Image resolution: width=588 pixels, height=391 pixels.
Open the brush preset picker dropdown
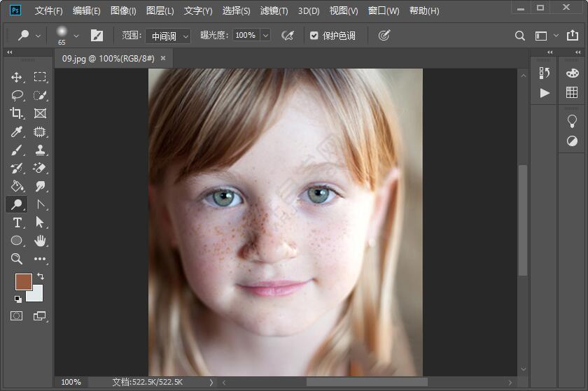(76, 36)
